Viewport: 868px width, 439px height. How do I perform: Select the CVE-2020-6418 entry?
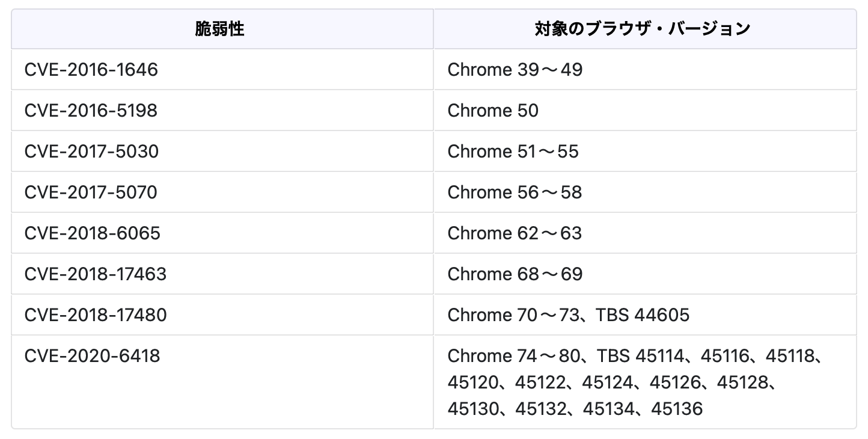[x=93, y=356]
